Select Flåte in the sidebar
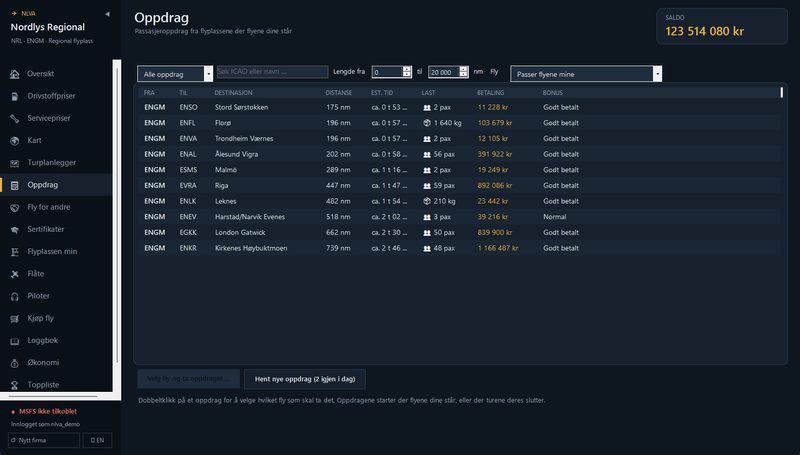Screen dimensions: 800x455 pos(56,274)
